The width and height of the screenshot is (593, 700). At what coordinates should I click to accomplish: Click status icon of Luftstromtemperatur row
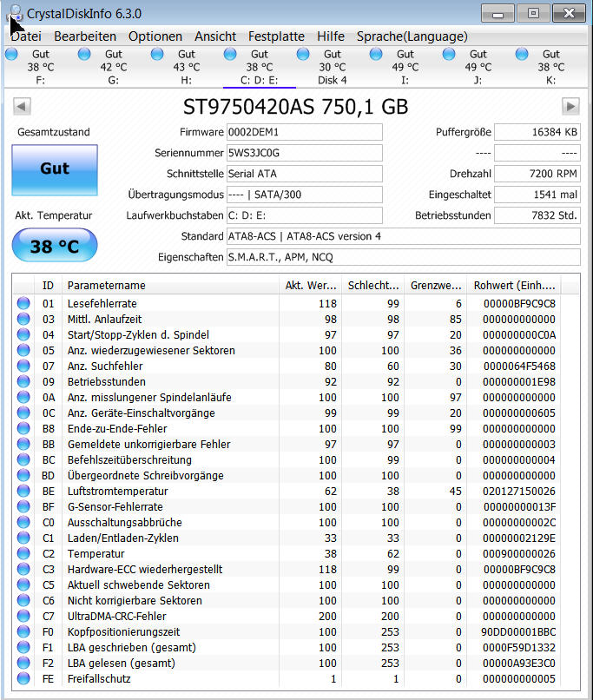coord(23,491)
